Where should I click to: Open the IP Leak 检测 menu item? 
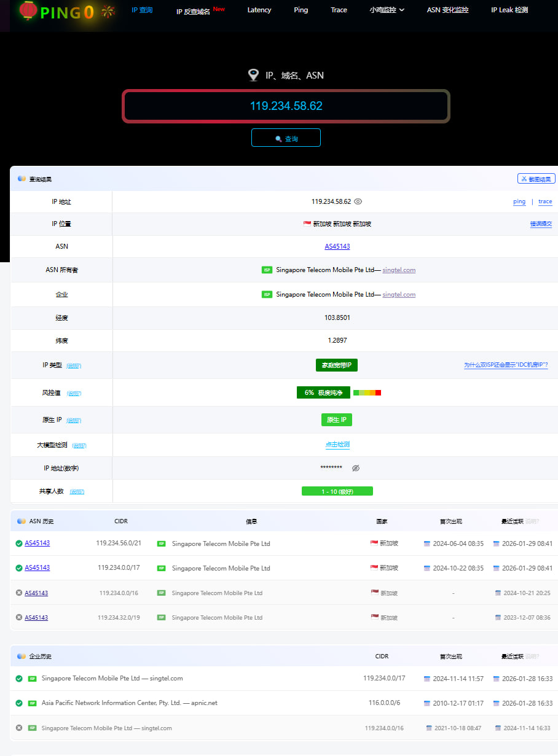(509, 10)
